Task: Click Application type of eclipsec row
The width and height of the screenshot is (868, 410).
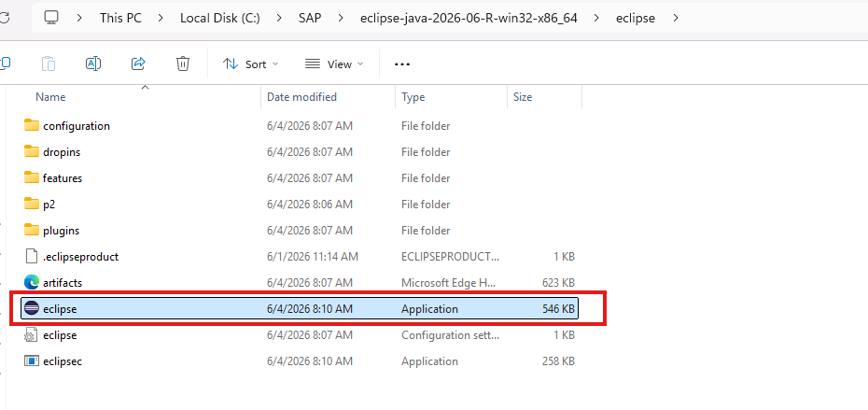Action: click(429, 361)
